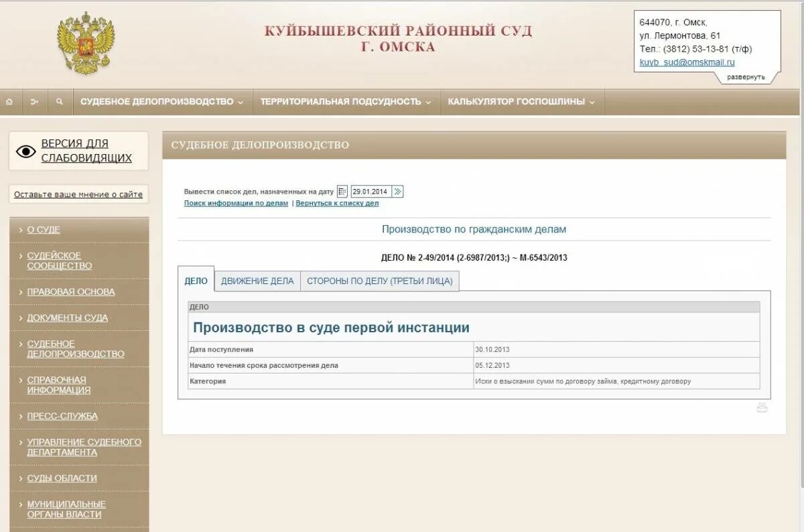Open the calendar date picker icon
Image resolution: width=804 pixels, height=532 pixels.
(342, 191)
